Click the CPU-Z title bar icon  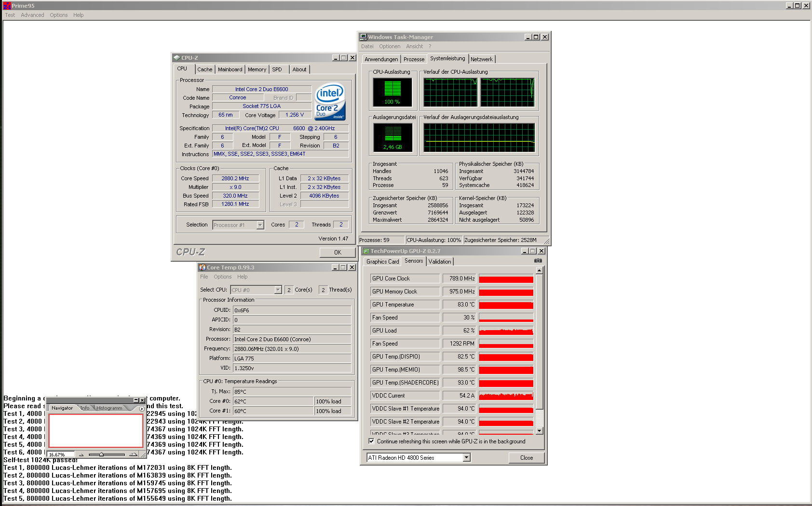point(177,58)
